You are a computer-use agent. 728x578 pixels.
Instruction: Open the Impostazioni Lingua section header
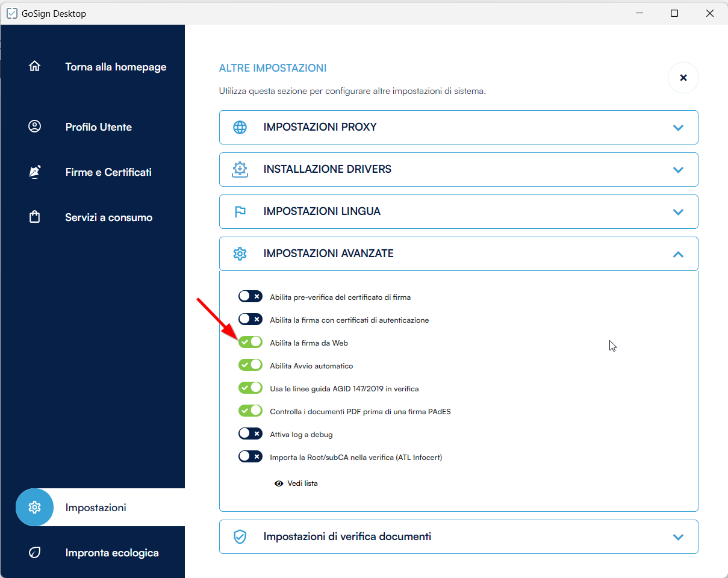click(322, 212)
